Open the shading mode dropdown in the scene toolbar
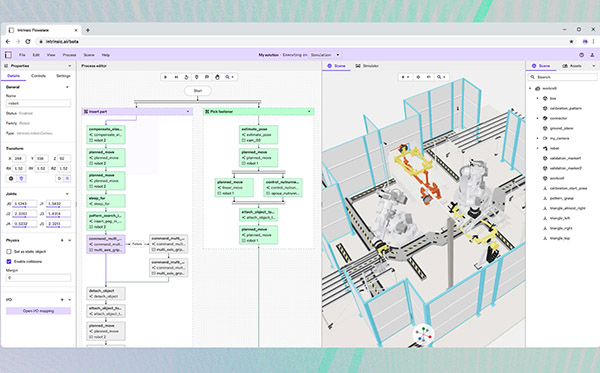Image resolution: width=600 pixels, height=373 pixels. point(406,77)
